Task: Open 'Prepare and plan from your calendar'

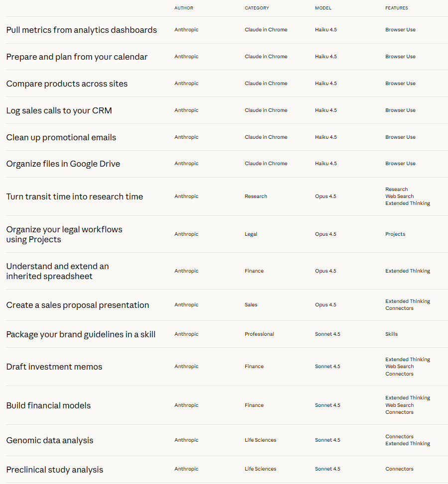Action: coord(77,57)
